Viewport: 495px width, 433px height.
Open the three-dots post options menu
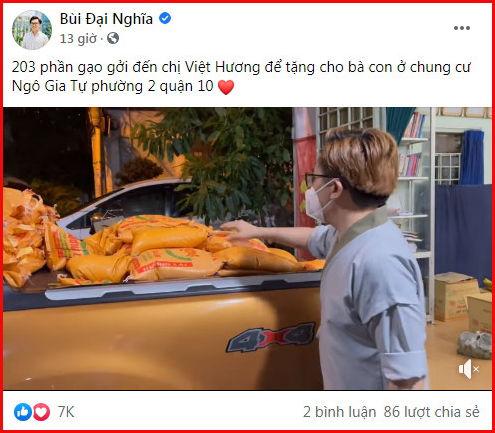click(462, 28)
